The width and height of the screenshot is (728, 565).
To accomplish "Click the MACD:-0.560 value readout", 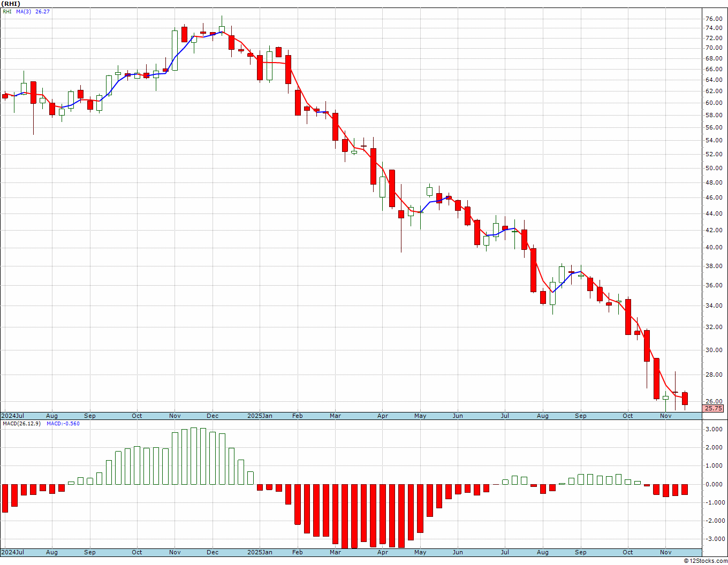I will (63, 424).
